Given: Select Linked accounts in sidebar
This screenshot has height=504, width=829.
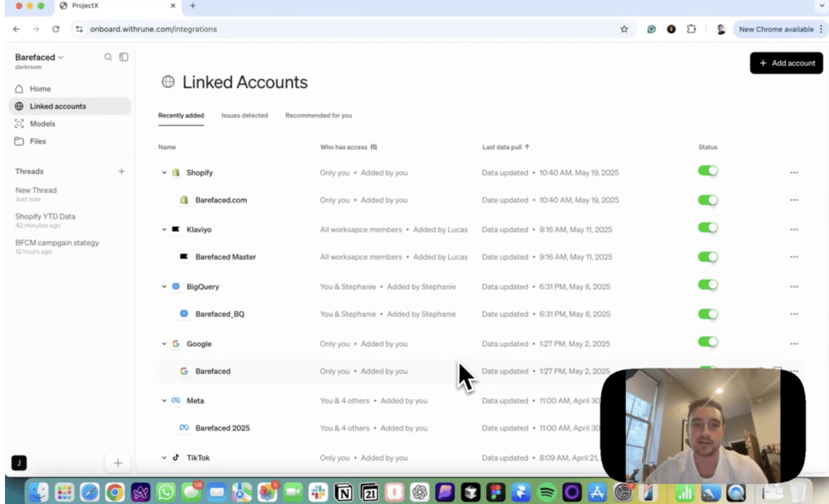Looking at the screenshot, I should tap(70, 106).
